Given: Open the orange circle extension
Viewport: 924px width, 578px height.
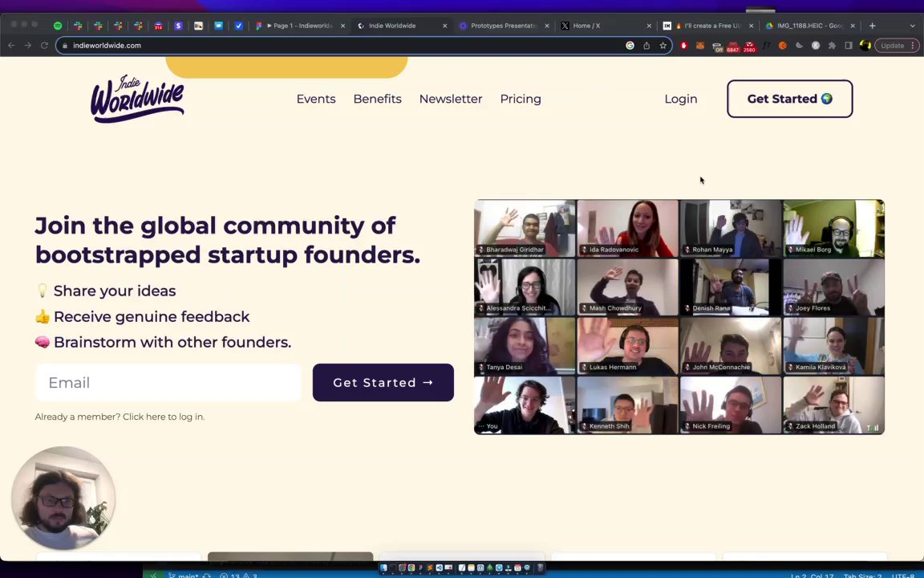Looking at the screenshot, I should coord(783,46).
